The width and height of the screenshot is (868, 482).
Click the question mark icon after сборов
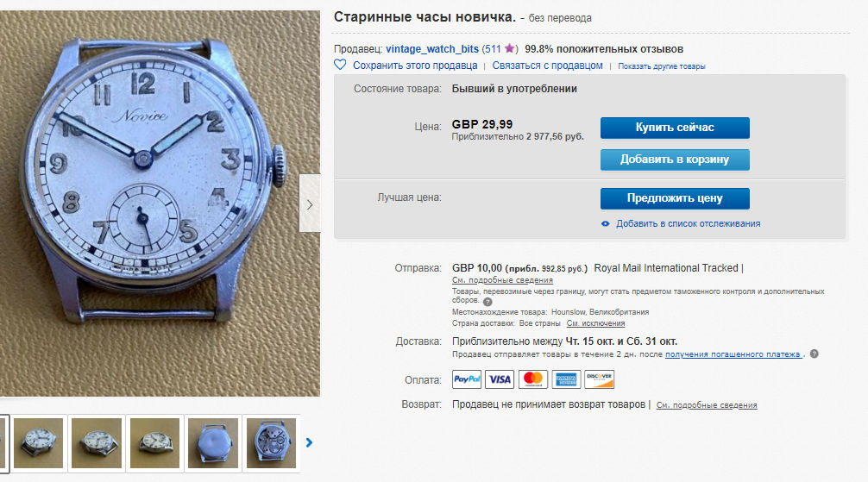point(487,302)
